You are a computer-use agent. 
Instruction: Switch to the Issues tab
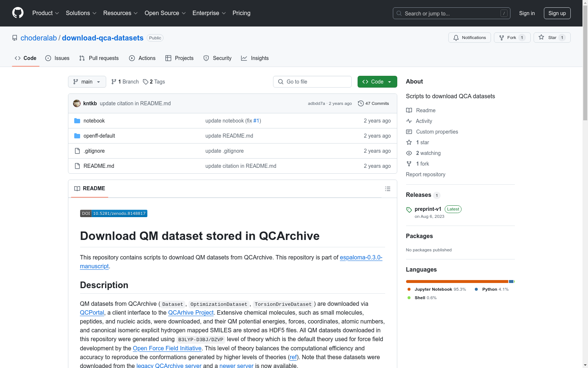pyautogui.click(x=57, y=58)
